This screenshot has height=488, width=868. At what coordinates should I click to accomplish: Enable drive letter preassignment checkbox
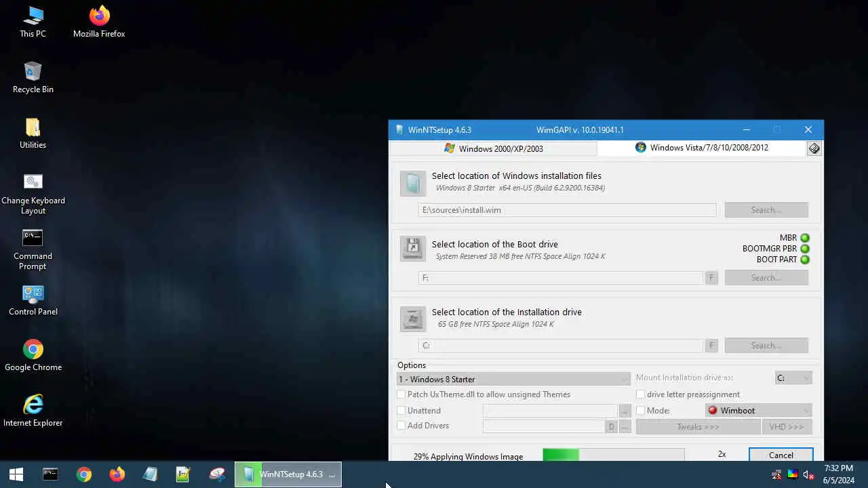click(640, 394)
